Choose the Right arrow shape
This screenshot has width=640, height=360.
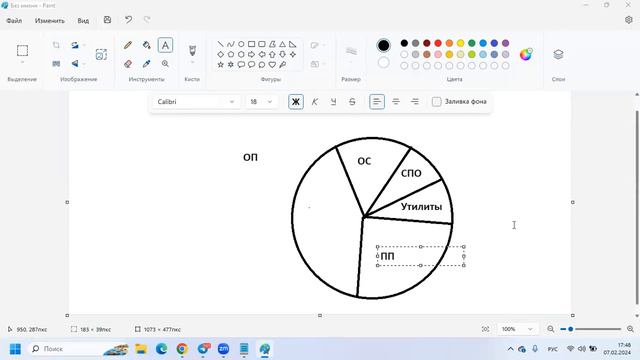tap(251, 54)
